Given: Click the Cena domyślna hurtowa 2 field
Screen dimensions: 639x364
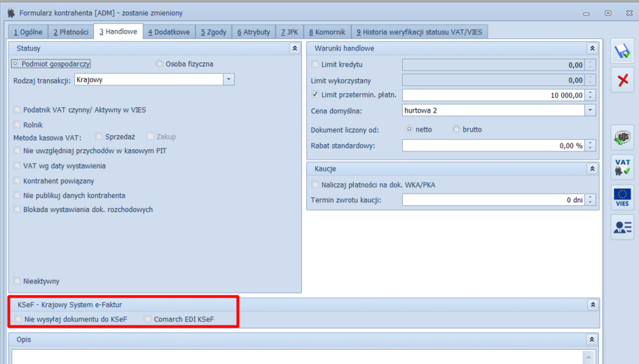Looking at the screenshot, I should [493, 111].
